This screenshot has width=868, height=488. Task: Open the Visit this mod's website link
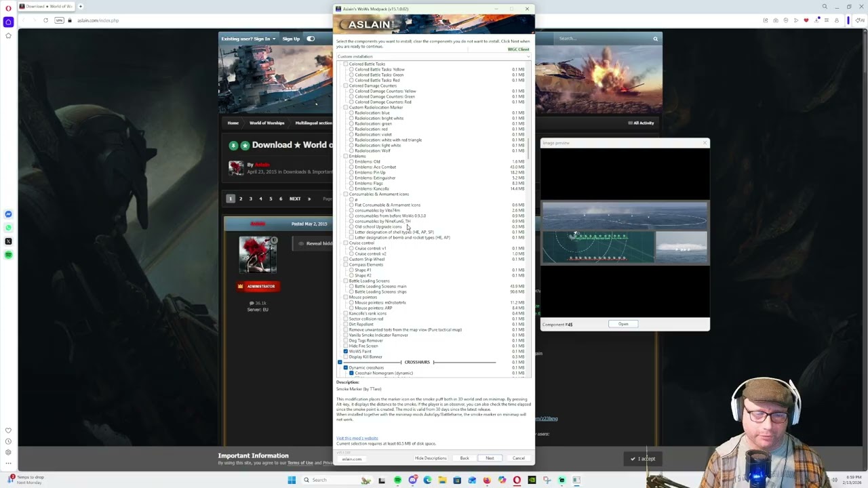tap(357, 438)
